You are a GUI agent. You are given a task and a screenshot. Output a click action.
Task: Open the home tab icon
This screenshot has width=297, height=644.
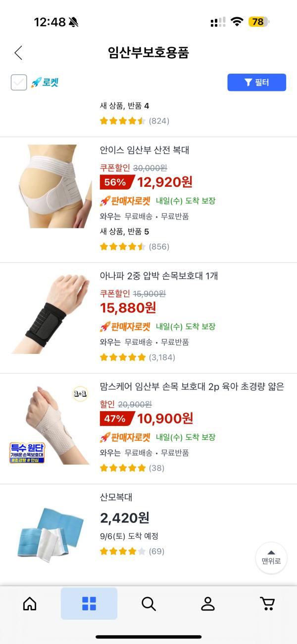click(x=30, y=603)
